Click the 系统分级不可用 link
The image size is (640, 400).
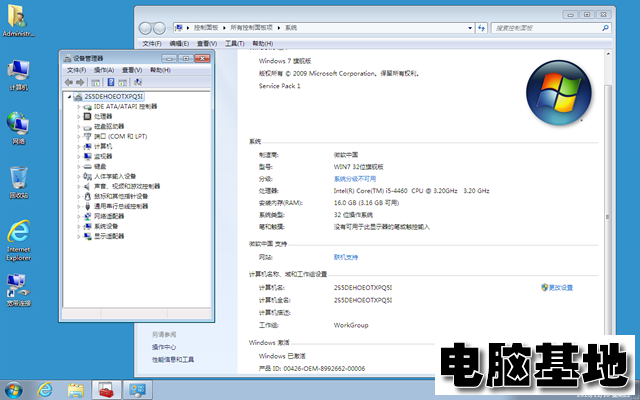click(x=355, y=179)
